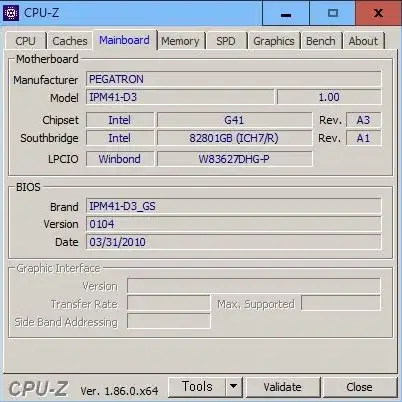Click the chipset vendor Intel field

pyautogui.click(x=120, y=120)
